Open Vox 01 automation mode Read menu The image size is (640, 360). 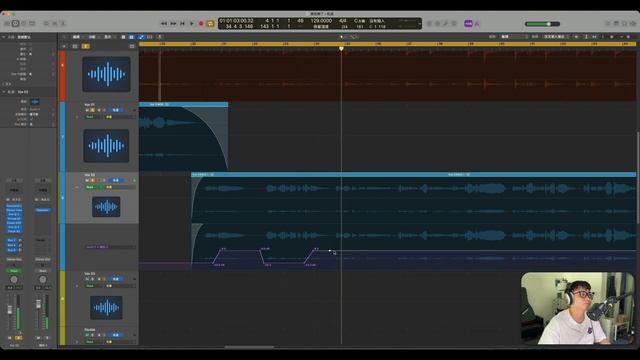pos(90,117)
